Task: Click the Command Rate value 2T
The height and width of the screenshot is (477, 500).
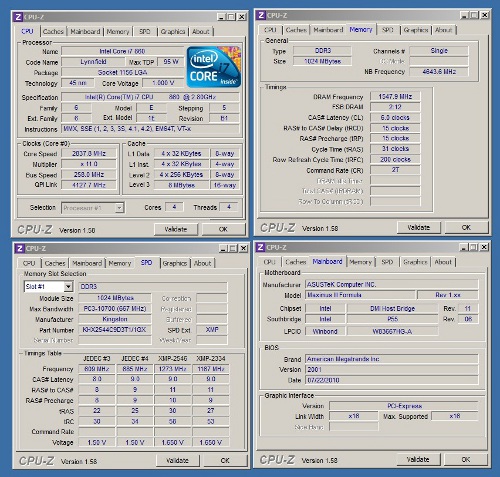Action: (395, 170)
